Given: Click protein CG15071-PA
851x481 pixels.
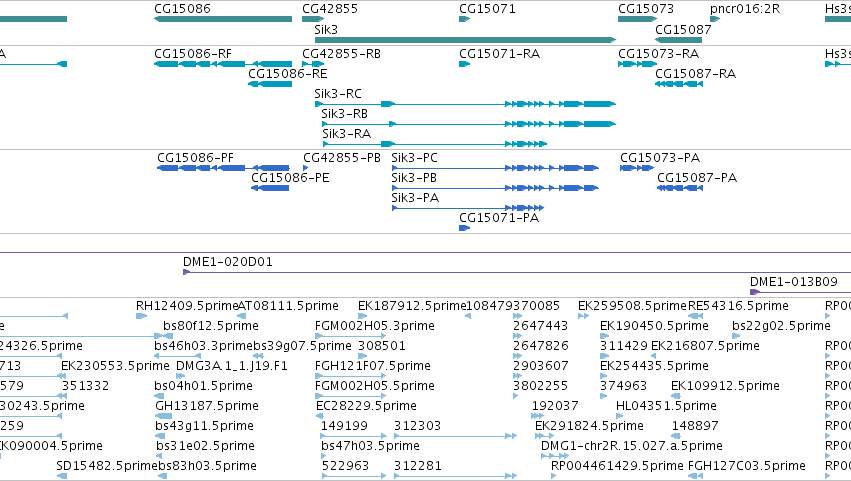Looking at the screenshot, I should coord(499,218).
